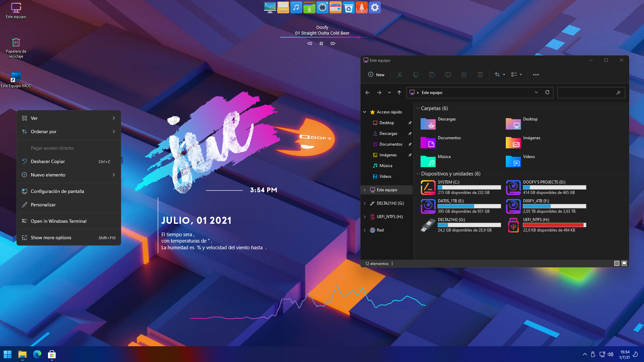Screen dimensions: 644x362
Task: Click the Copy icon in Explorer toolbar
Action: pos(415,74)
